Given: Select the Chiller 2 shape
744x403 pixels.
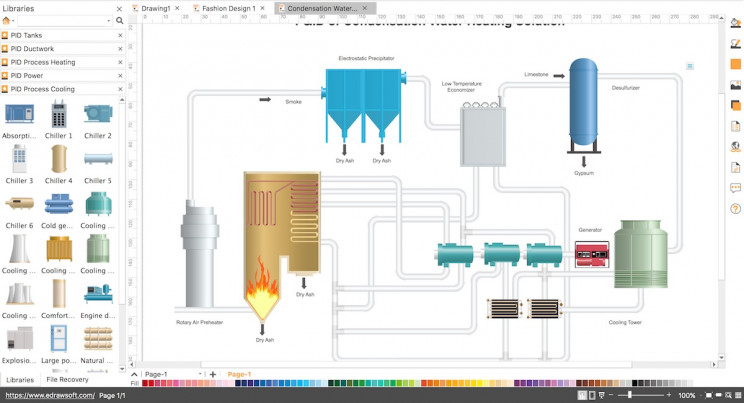Looking at the screenshot, I should pyautogui.click(x=98, y=114).
